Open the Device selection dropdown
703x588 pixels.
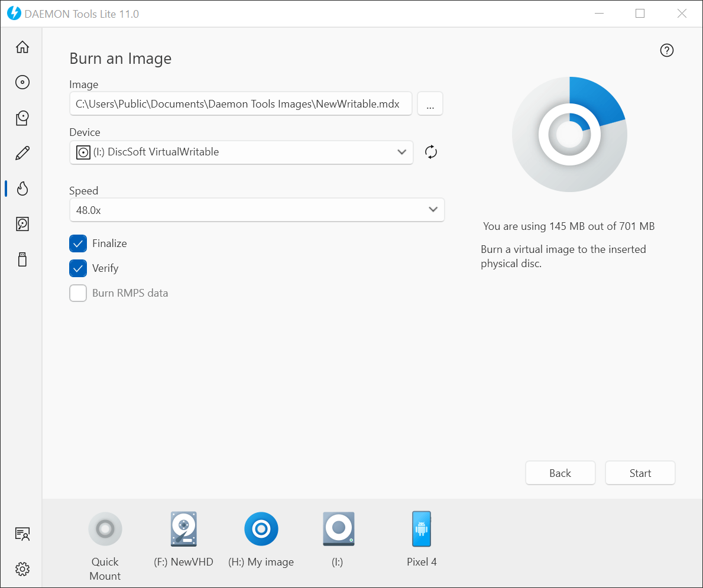tap(402, 152)
